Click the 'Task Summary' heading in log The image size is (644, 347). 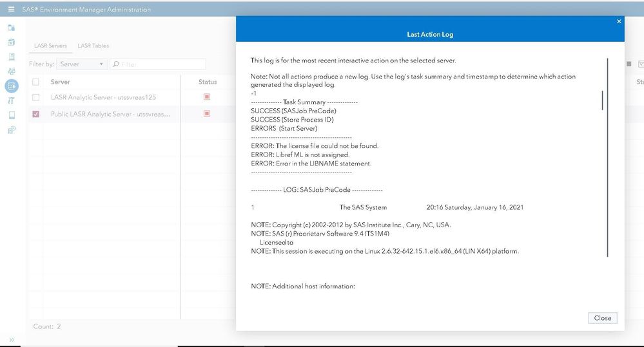pos(304,102)
